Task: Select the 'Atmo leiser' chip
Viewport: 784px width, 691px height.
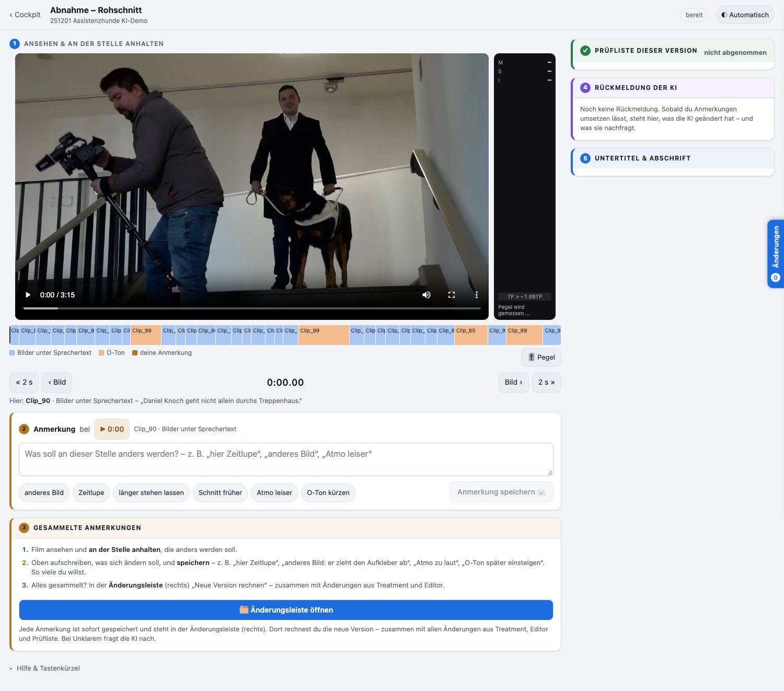Action: click(274, 493)
